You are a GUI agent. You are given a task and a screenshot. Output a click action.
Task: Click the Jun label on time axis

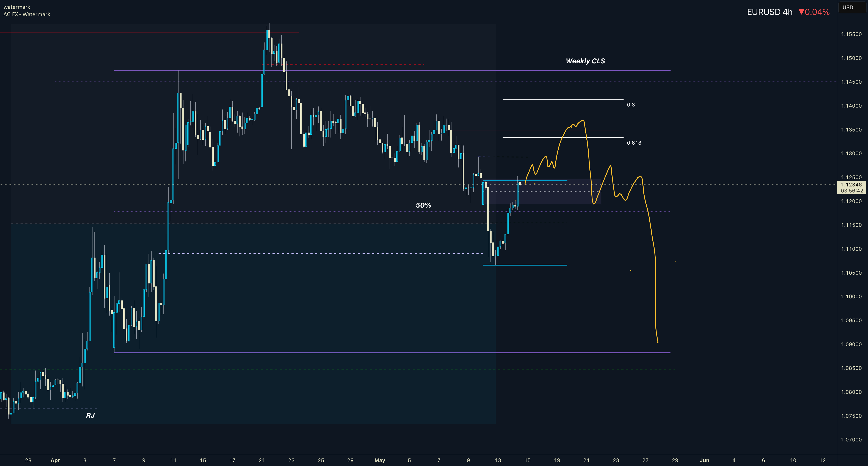705,460
